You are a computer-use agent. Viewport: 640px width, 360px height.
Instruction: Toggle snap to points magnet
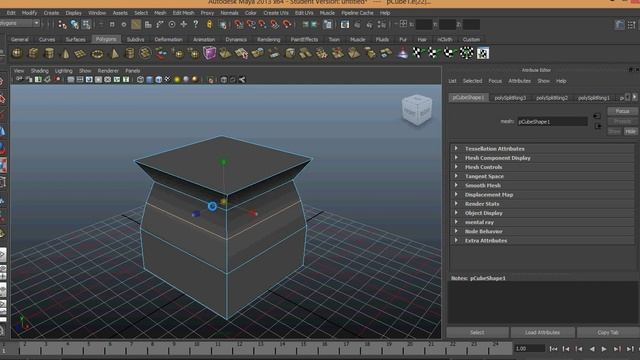pyautogui.click(x=262, y=24)
